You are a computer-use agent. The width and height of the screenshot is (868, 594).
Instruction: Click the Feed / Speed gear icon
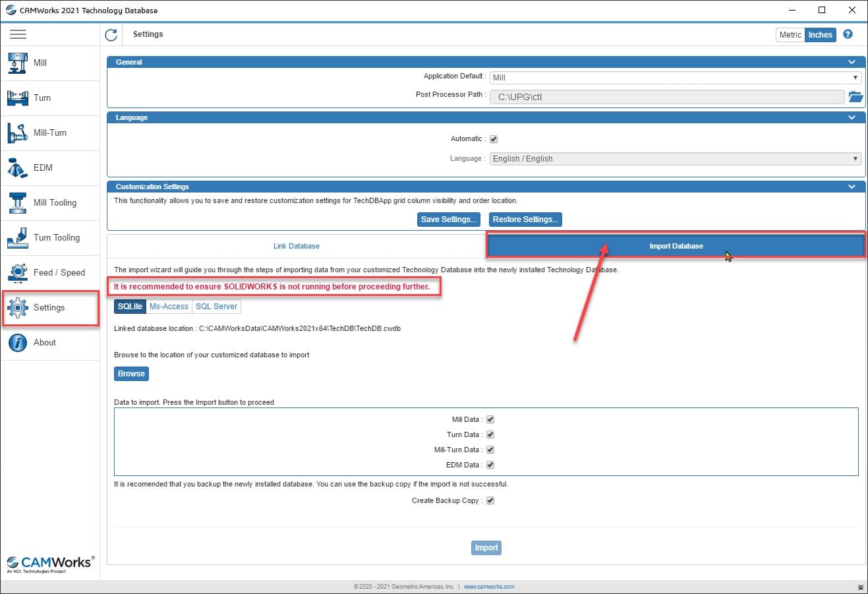pyautogui.click(x=18, y=272)
